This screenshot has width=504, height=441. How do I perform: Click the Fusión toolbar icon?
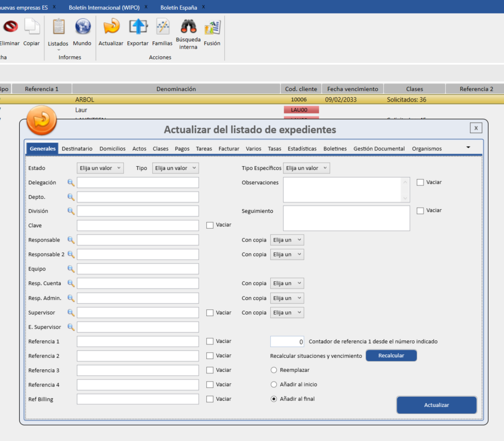tap(212, 27)
